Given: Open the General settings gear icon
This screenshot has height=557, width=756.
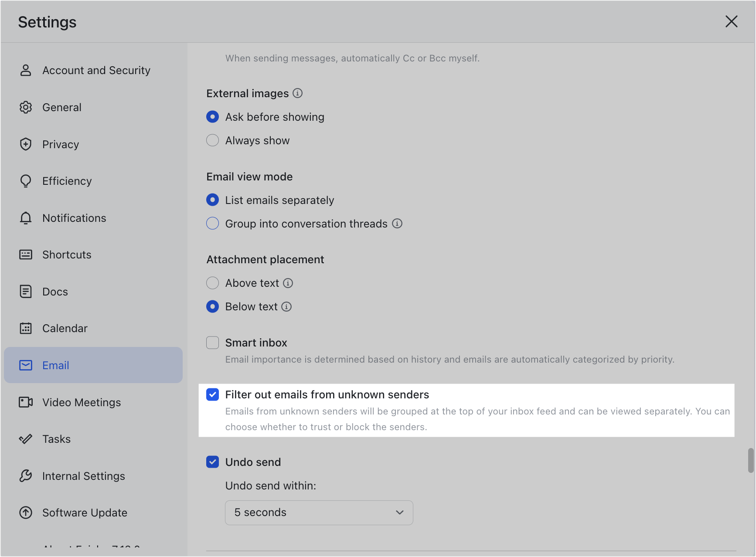Looking at the screenshot, I should [x=26, y=107].
